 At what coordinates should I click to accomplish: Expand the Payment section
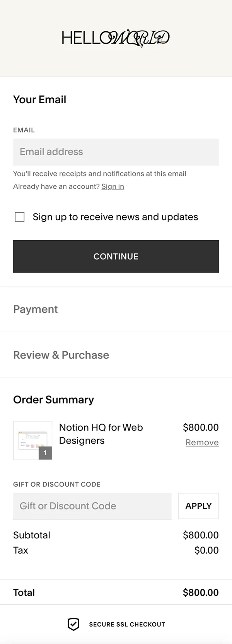pos(36,309)
